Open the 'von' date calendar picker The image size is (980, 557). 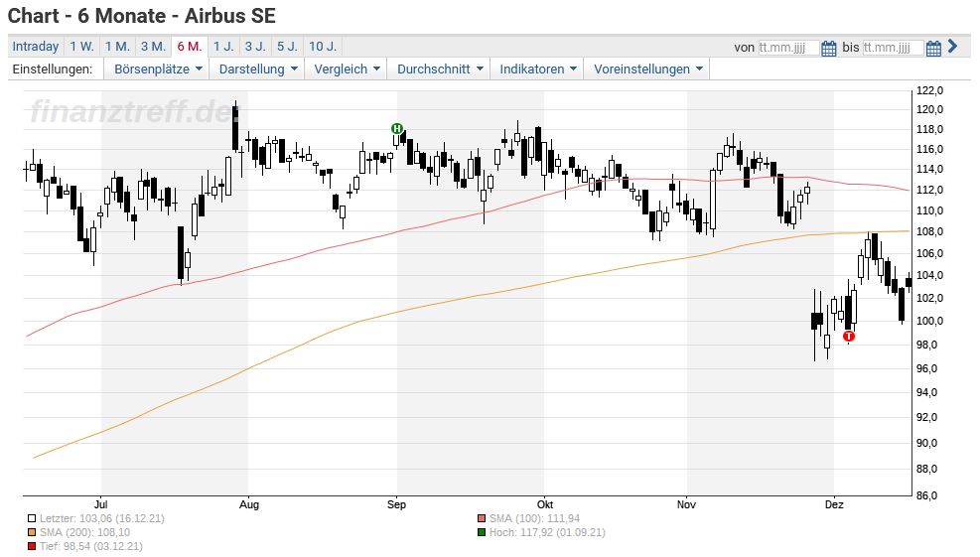pos(829,48)
